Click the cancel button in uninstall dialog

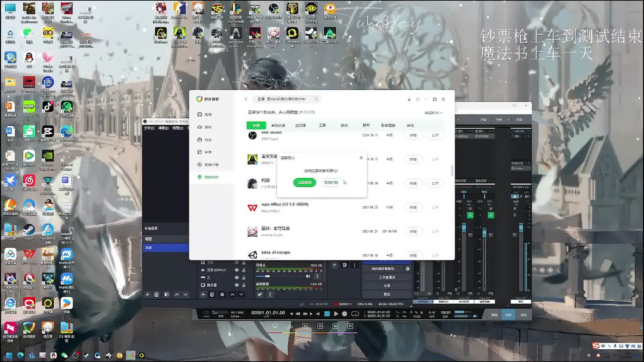(331, 182)
